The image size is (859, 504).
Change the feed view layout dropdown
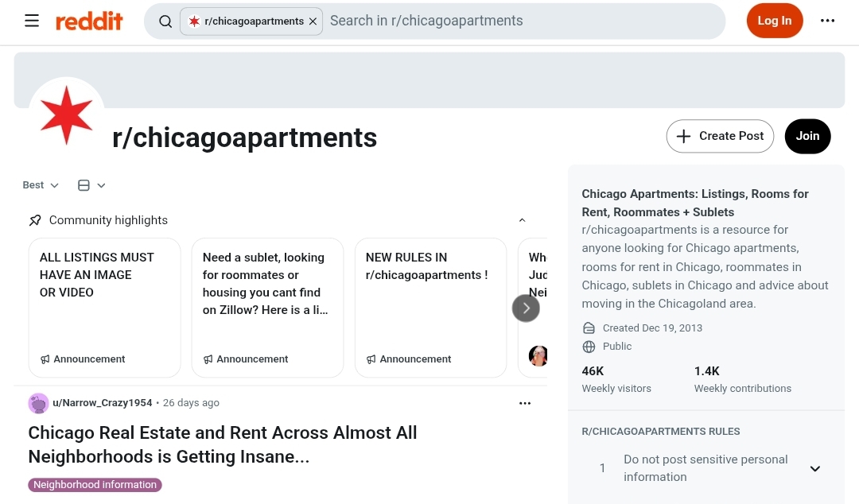91,185
